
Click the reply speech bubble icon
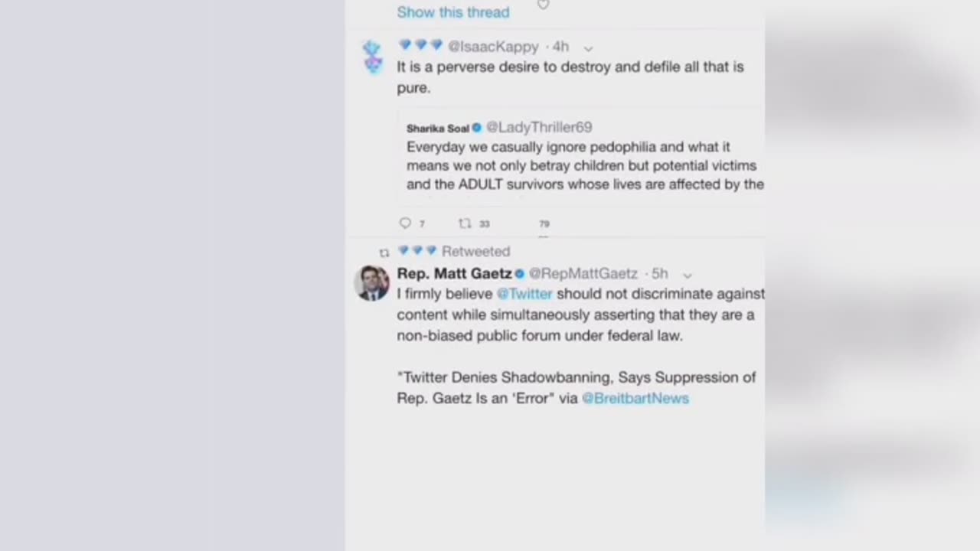click(405, 223)
